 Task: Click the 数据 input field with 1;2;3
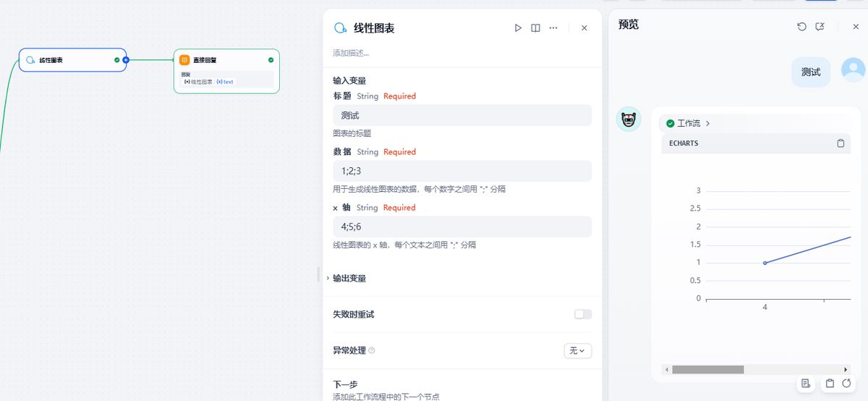pyautogui.click(x=461, y=171)
